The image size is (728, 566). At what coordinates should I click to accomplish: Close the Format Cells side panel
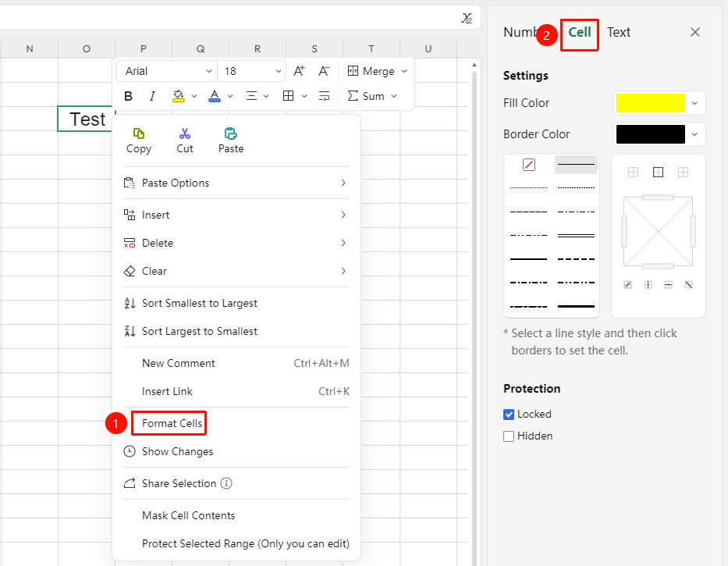(695, 32)
